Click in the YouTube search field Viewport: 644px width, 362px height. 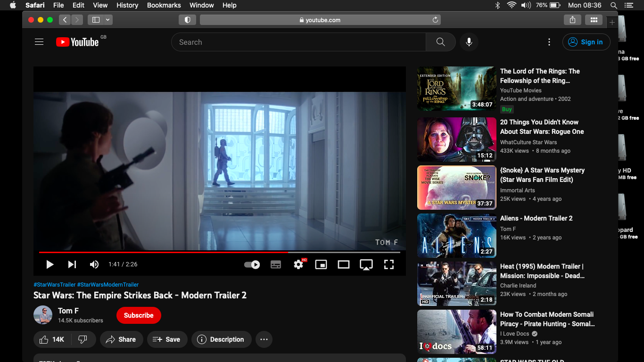(x=298, y=42)
